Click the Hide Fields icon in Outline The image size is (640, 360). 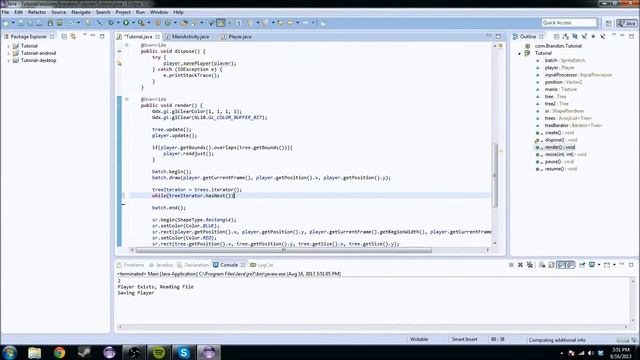coord(575,37)
